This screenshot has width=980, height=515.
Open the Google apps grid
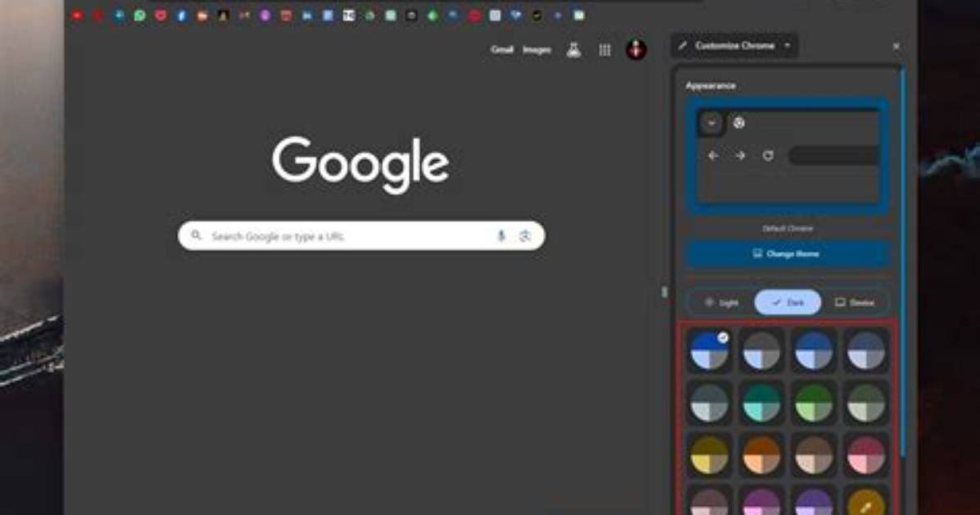605,50
